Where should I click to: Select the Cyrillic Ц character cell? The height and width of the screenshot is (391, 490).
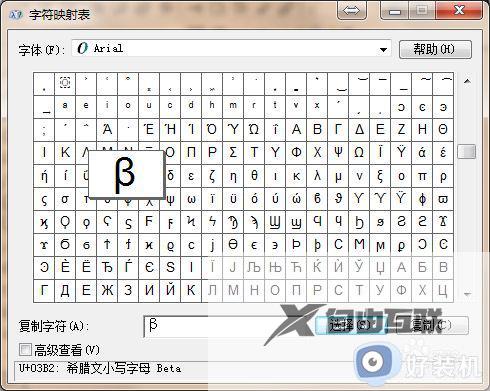click(443, 291)
